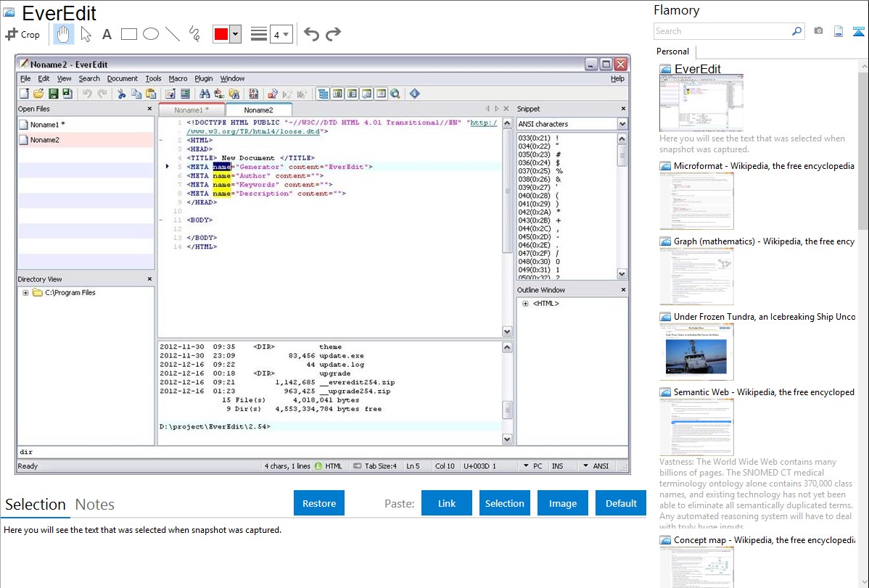
Task: Switch to the Notes tab
Action: pyautogui.click(x=94, y=505)
